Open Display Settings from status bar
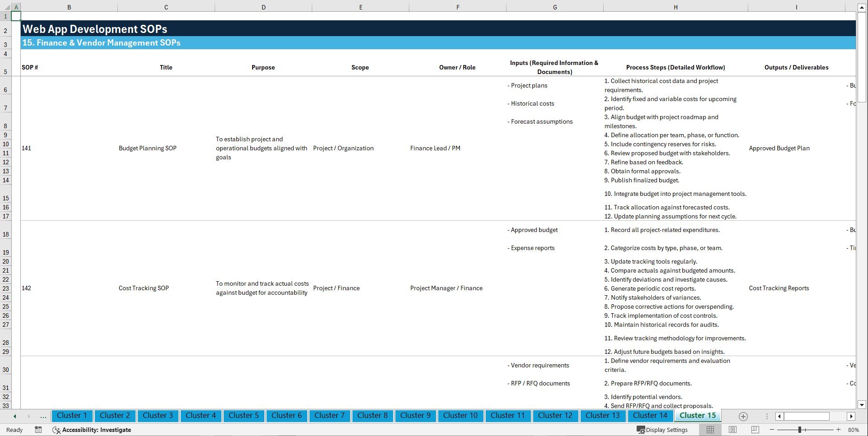This screenshot has width=868, height=436. pos(662,430)
